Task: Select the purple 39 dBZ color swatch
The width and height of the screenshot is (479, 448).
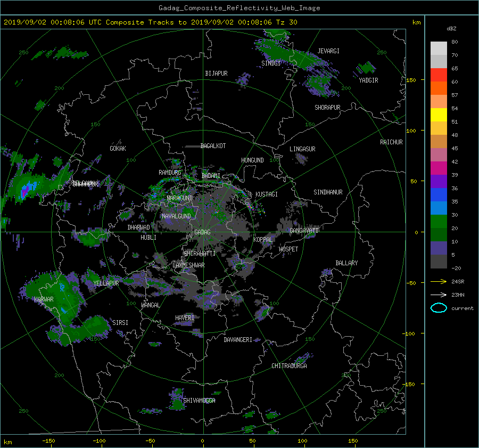Action: [x=439, y=182]
